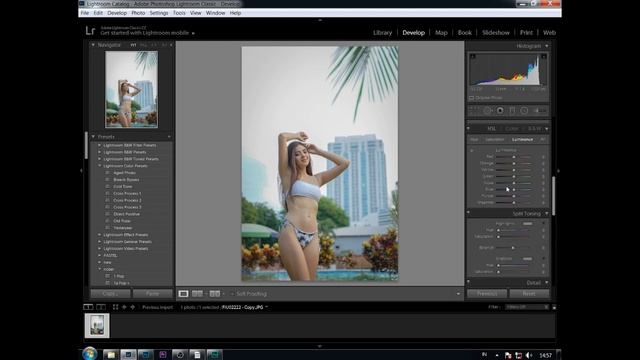Open Windows Start menu
Viewport: 640px width, 360px height.
coord(90,353)
